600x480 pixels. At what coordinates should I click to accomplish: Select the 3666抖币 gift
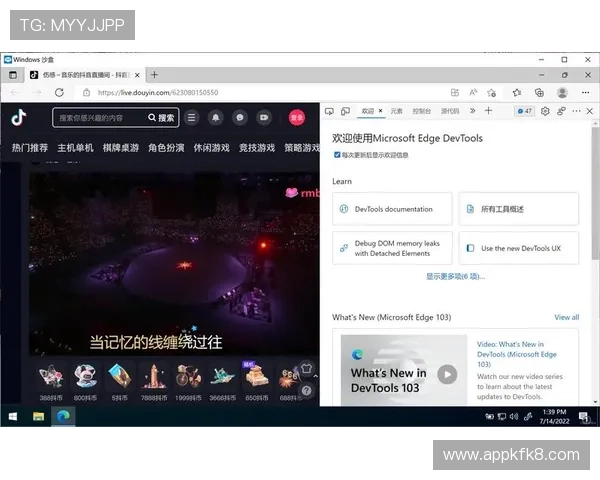(222, 382)
